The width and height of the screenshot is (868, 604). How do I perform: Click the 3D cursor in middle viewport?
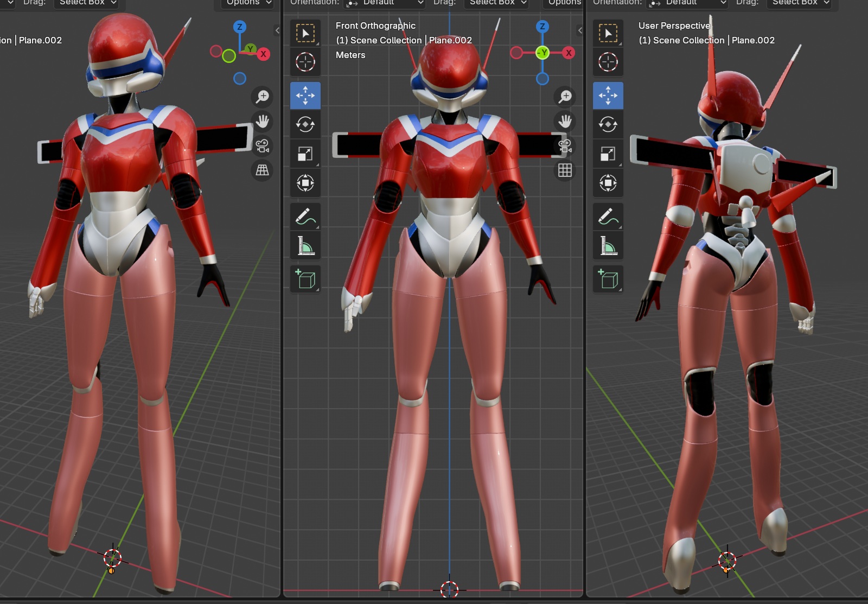point(449,589)
